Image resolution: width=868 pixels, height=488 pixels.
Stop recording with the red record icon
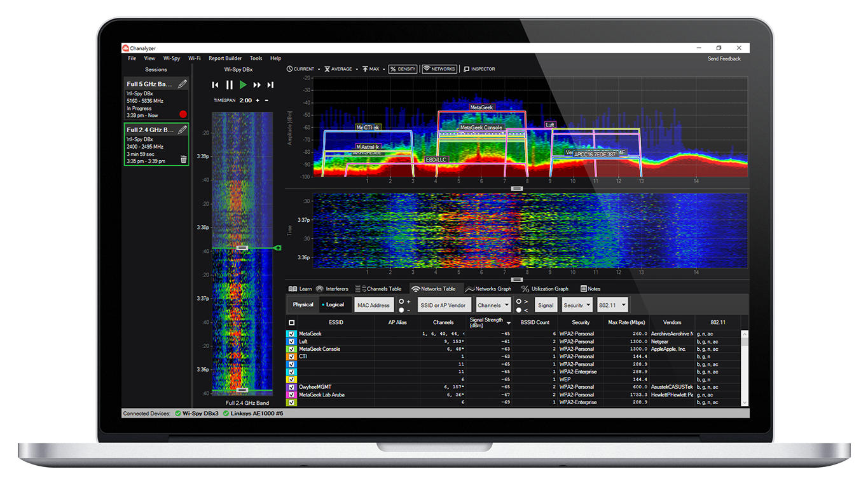click(x=183, y=114)
